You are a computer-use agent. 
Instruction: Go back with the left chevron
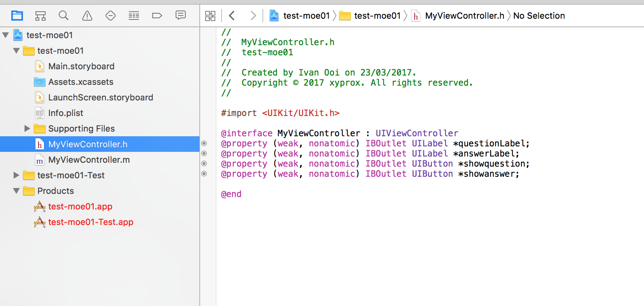point(232,16)
